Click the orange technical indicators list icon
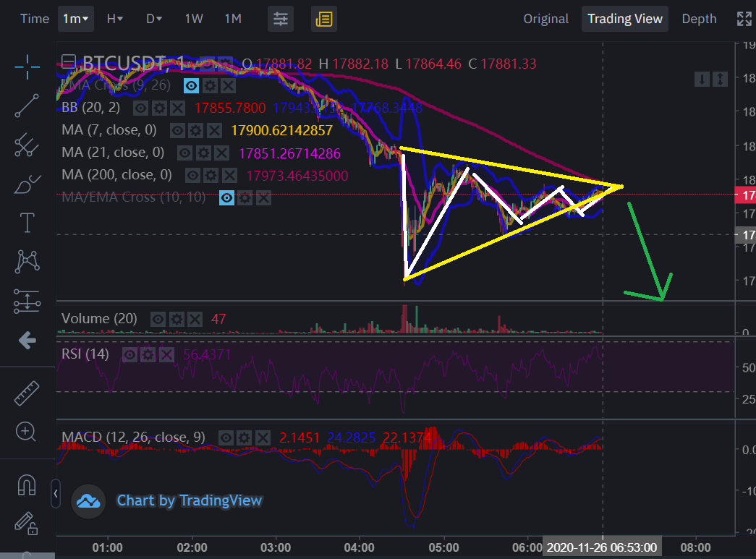Viewport: 756px width, 559px height. click(324, 20)
